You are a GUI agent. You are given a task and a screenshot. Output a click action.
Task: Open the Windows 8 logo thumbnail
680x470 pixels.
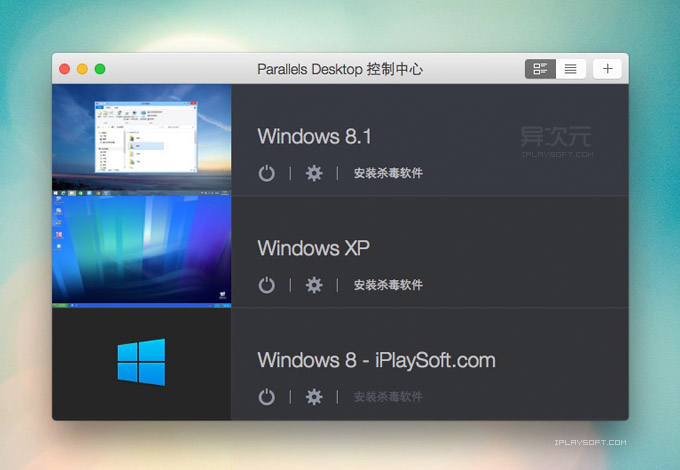tap(141, 364)
